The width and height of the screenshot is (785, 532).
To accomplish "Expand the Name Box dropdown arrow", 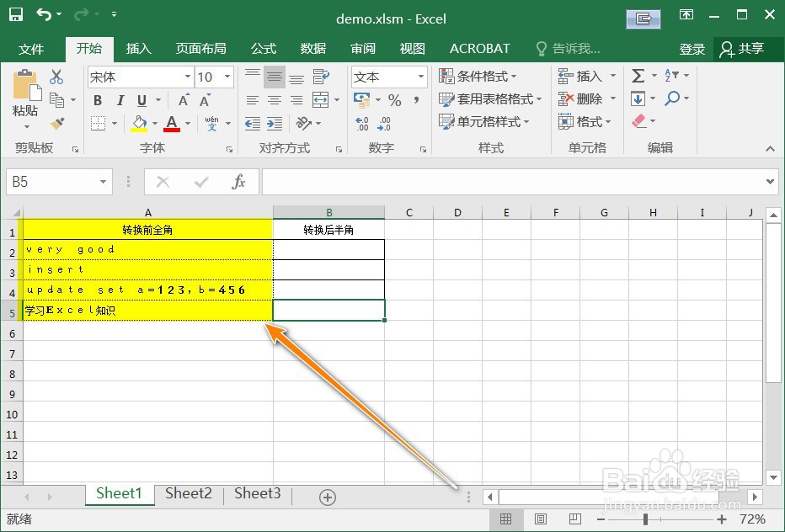I will coord(103,182).
